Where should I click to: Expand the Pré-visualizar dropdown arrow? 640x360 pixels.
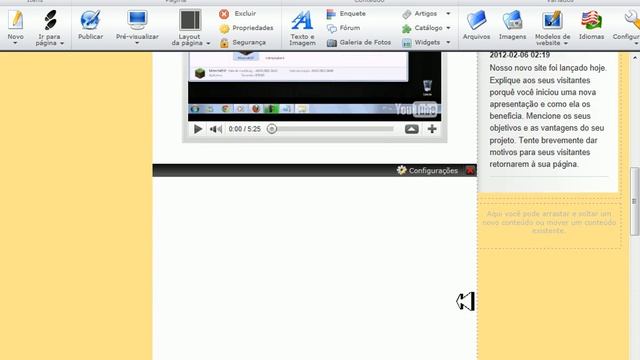[x=137, y=43]
